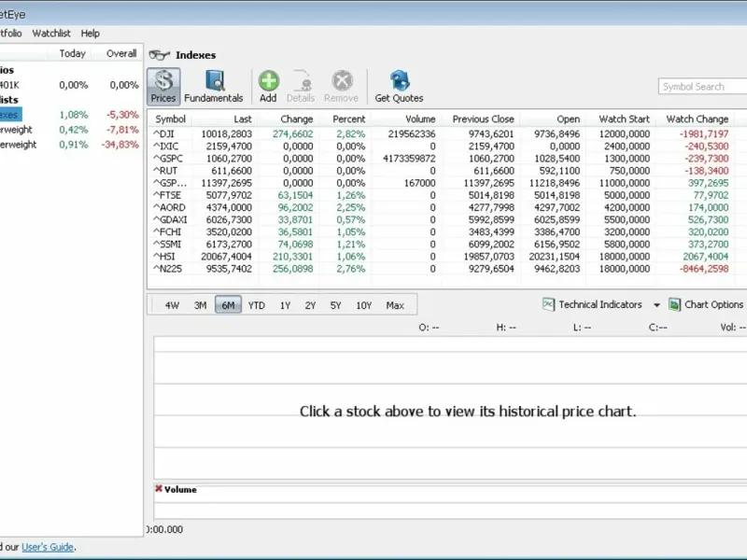The image size is (747, 560).
Task: Open the Help menu
Action: pos(90,34)
